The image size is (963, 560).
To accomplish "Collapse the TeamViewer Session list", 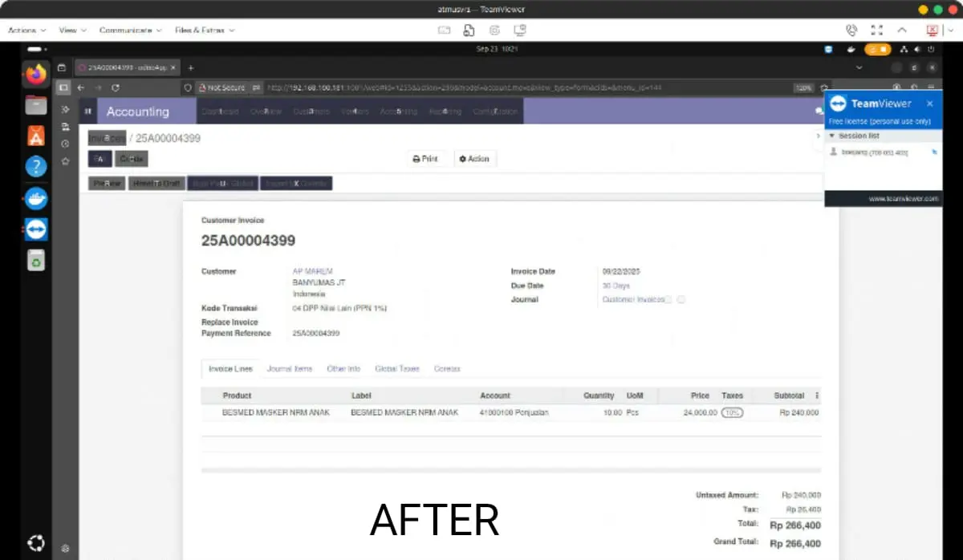I will [x=832, y=136].
